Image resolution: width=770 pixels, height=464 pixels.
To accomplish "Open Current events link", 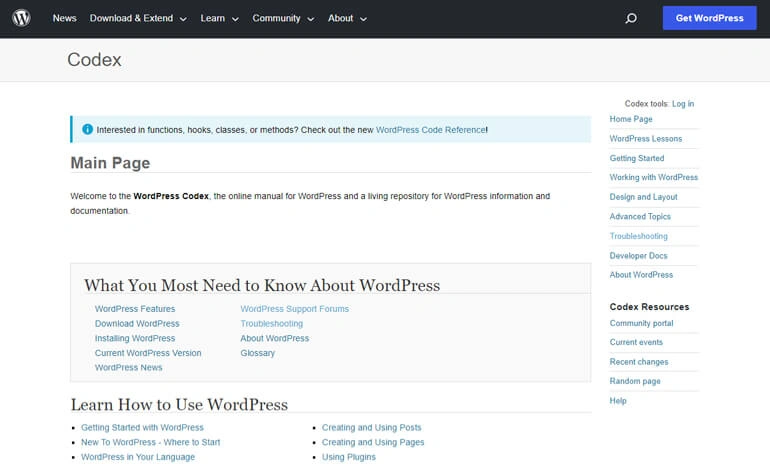I will click(636, 342).
